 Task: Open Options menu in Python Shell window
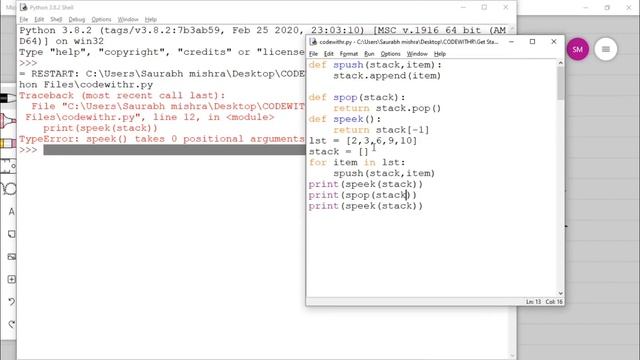pos(101,19)
